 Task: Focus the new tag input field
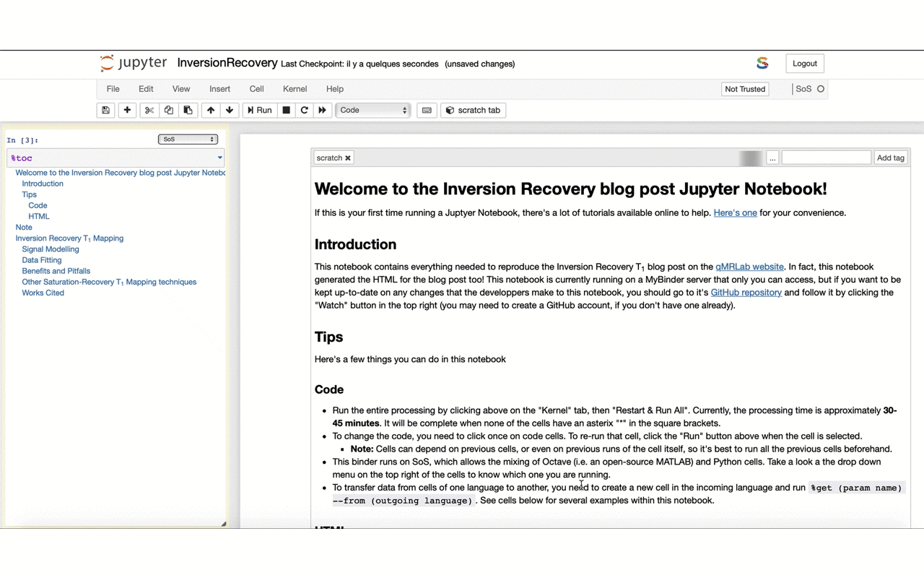827,158
